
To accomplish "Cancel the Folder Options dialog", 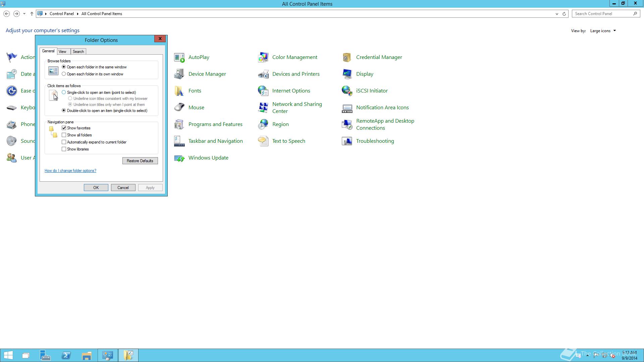I will click(123, 188).
